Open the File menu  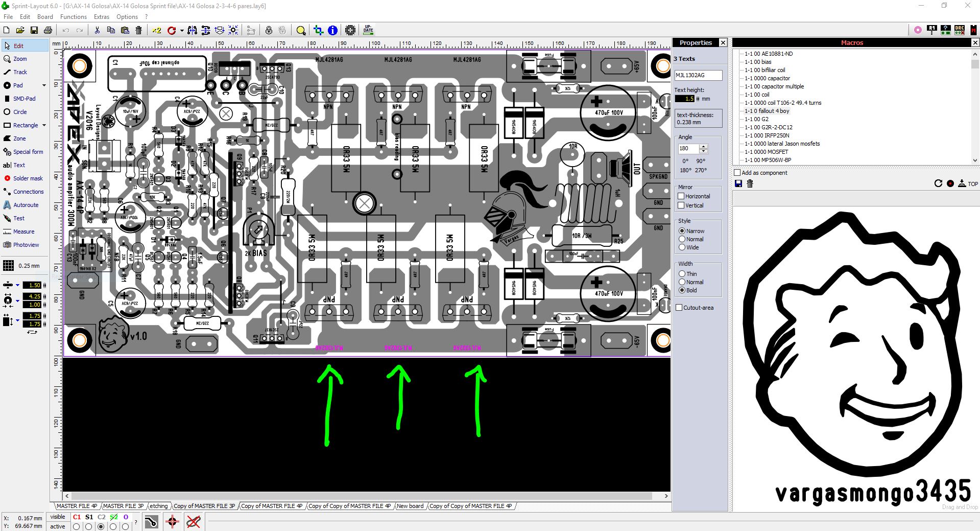coord(8,17)
